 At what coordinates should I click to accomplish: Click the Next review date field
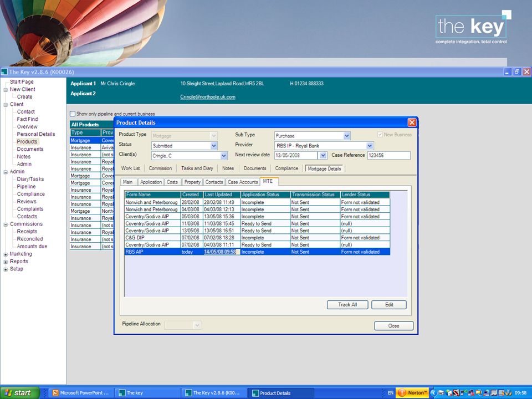click(296, 155)
